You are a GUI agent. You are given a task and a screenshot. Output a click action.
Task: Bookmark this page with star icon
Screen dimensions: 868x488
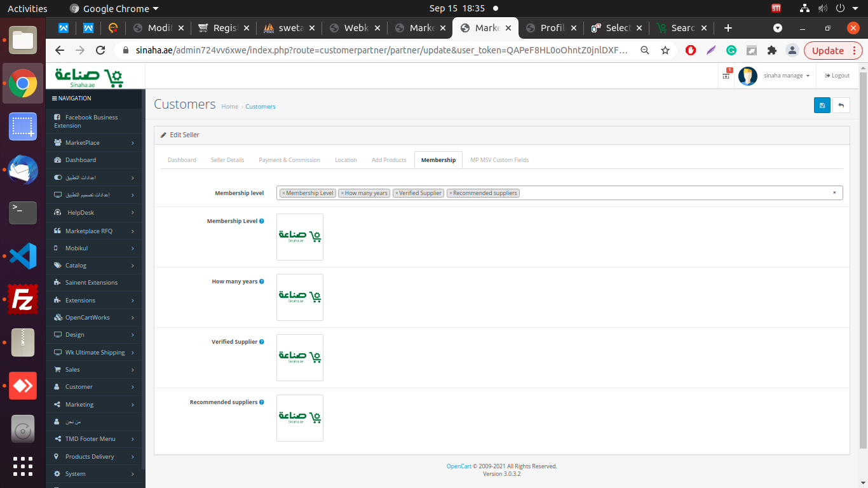pyautogui.click(x=665, y=50)
